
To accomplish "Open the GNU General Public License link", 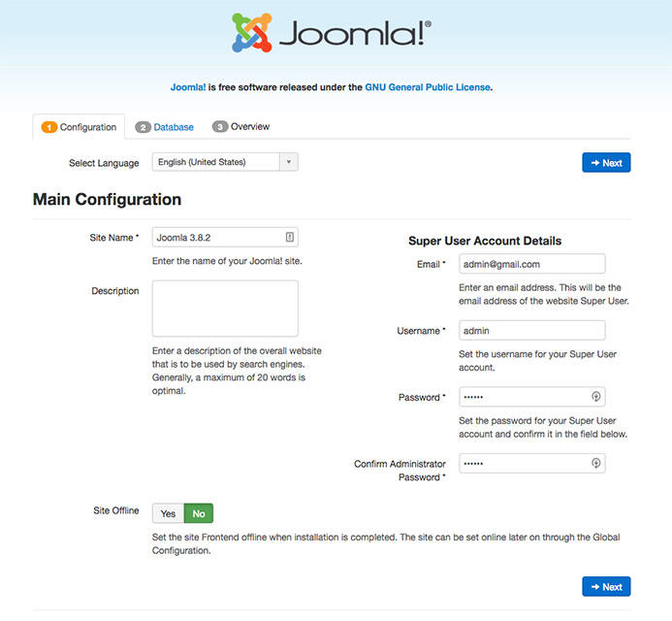I will pos(428,87).
